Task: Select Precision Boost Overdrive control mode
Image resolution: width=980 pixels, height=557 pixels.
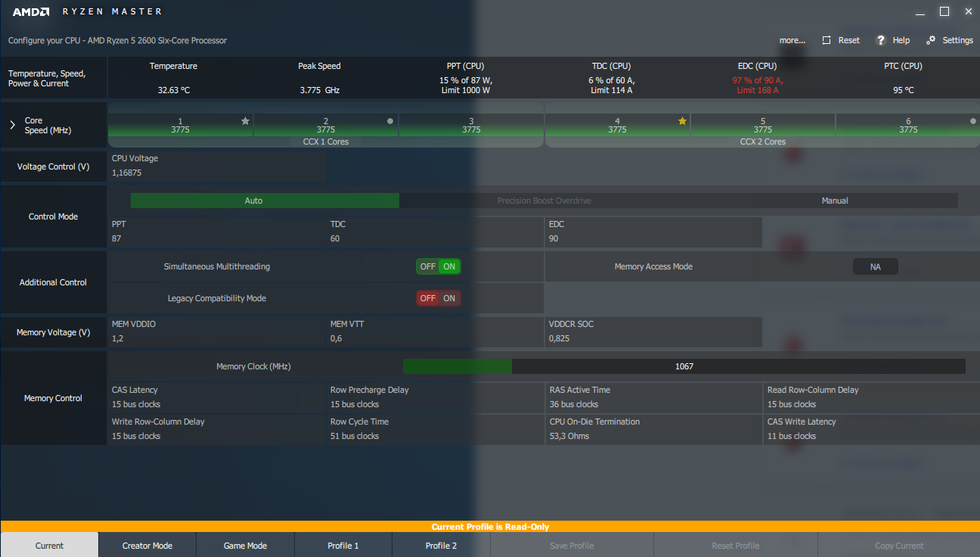Action: click(544, 201)
